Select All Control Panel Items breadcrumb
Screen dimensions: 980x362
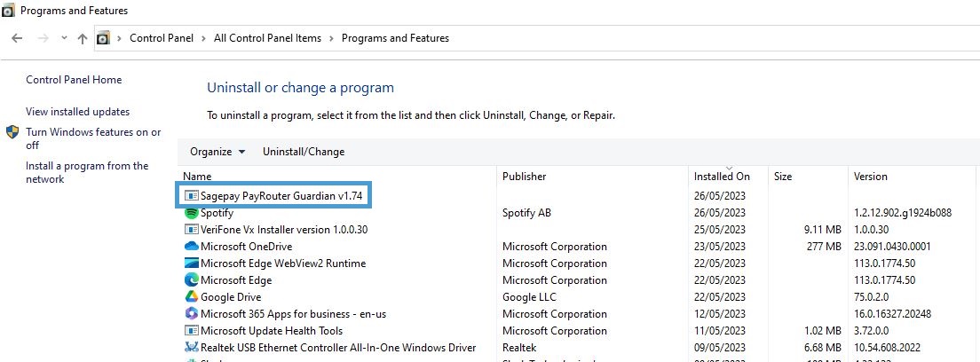267,38
